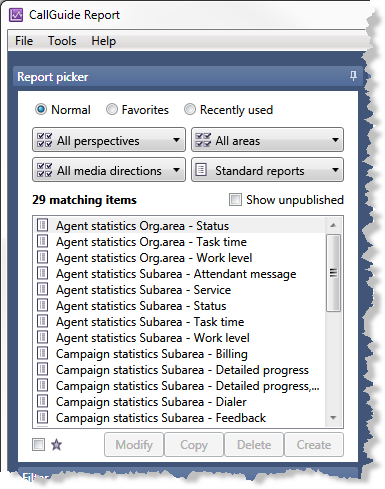Open the Standard reports dropdown
This screenshot has height=489, width=385.
pos(267,170)
